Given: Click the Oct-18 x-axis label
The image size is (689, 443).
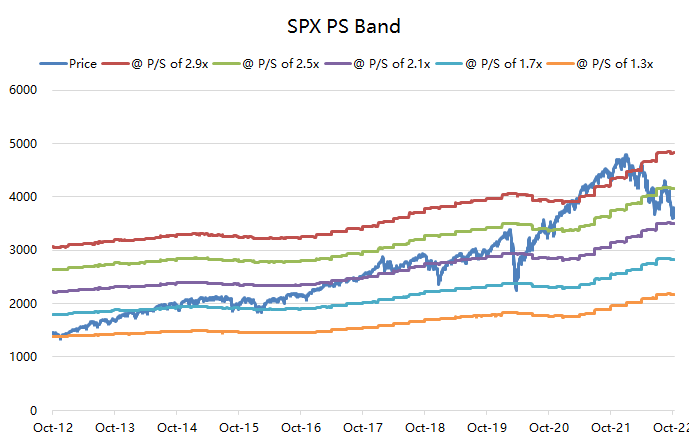Looking at the screenshot, I should tap(425, 428).
